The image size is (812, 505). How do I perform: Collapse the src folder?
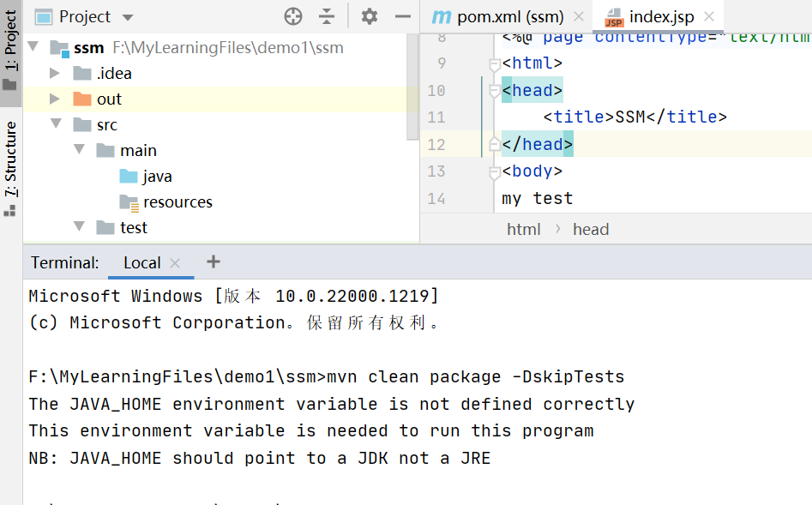pyautogui.click(x=56, y=123)
